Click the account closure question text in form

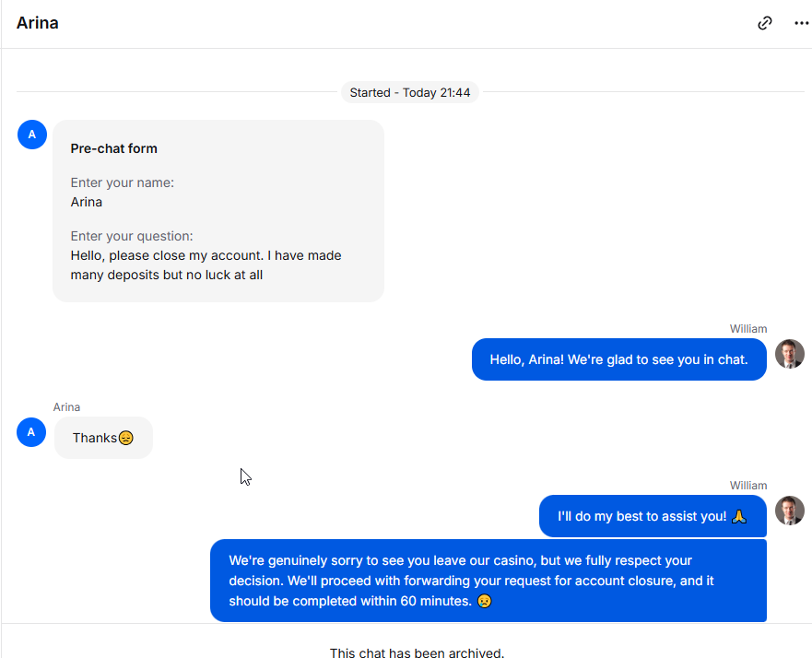[x=206, y=265]
